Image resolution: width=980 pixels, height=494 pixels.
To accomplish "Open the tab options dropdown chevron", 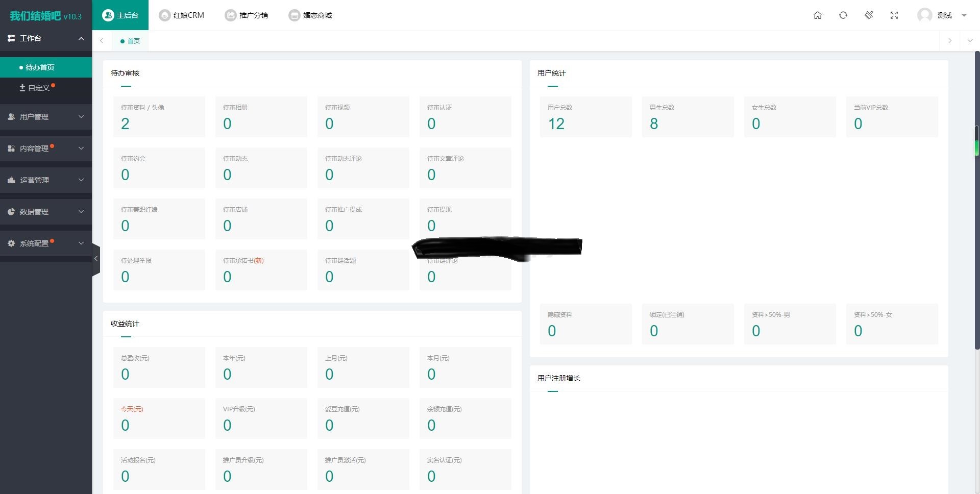I will coord(970,41).
